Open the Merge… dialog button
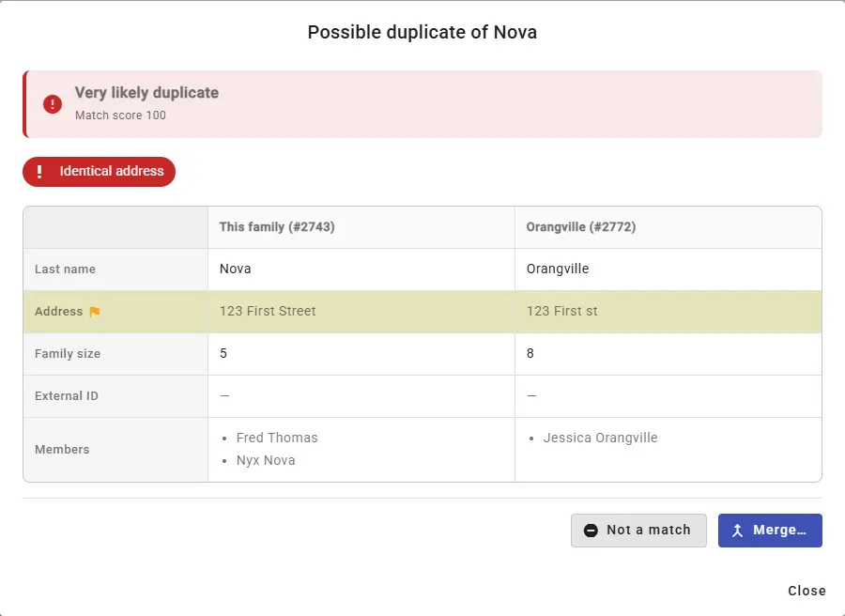The width and height of the screenshot is (845, 616). [770, 531]
